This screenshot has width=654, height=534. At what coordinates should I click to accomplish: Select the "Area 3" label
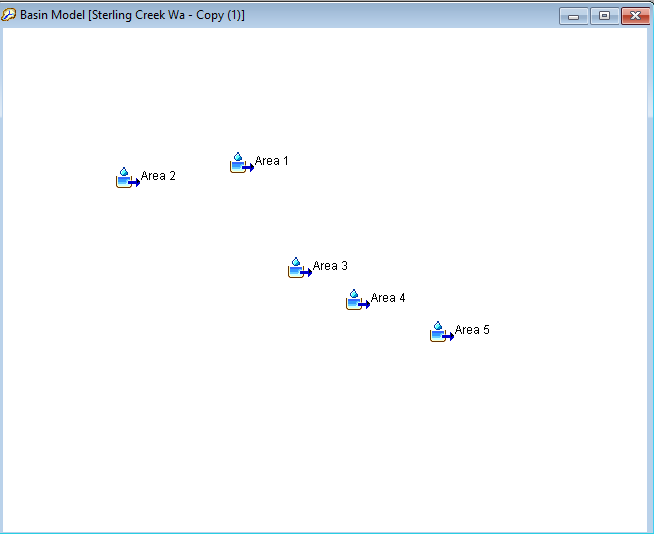point(330,266)
